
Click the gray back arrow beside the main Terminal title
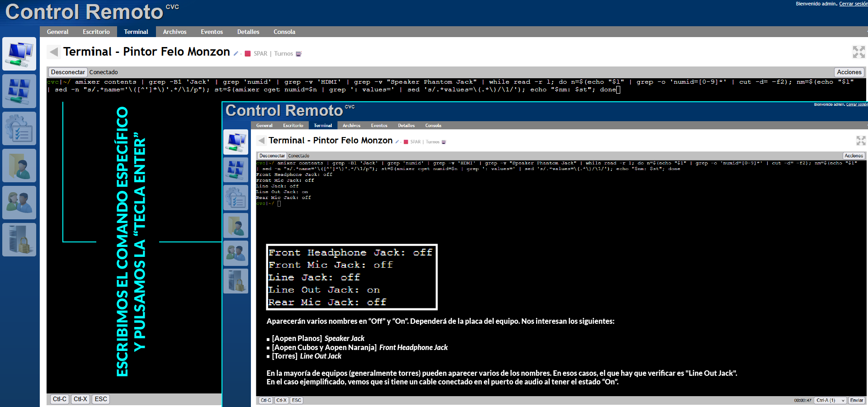54,52
